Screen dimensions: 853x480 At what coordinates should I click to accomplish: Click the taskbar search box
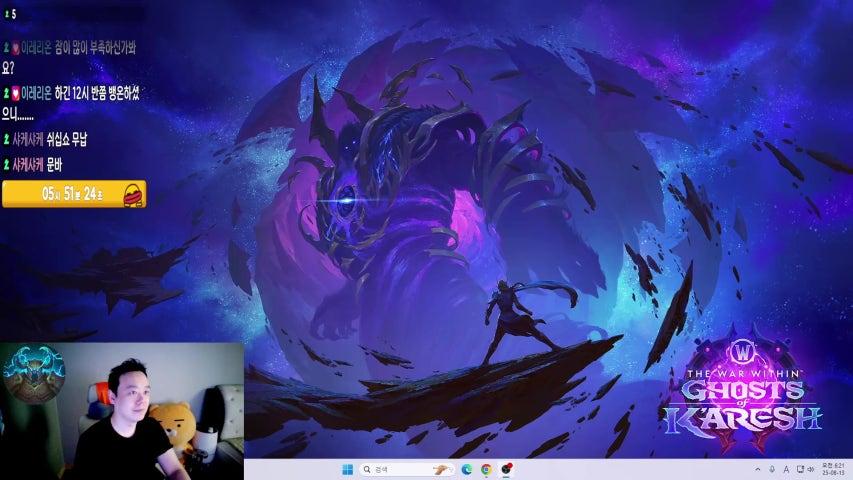406,469
